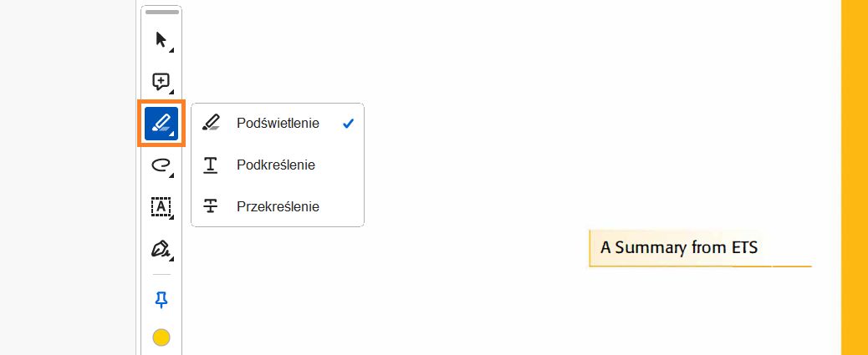The width and height of the screenshot is (868, 355).
Task: Expand the corner triangle on the signature pen tool
Action: click(171, 260)
